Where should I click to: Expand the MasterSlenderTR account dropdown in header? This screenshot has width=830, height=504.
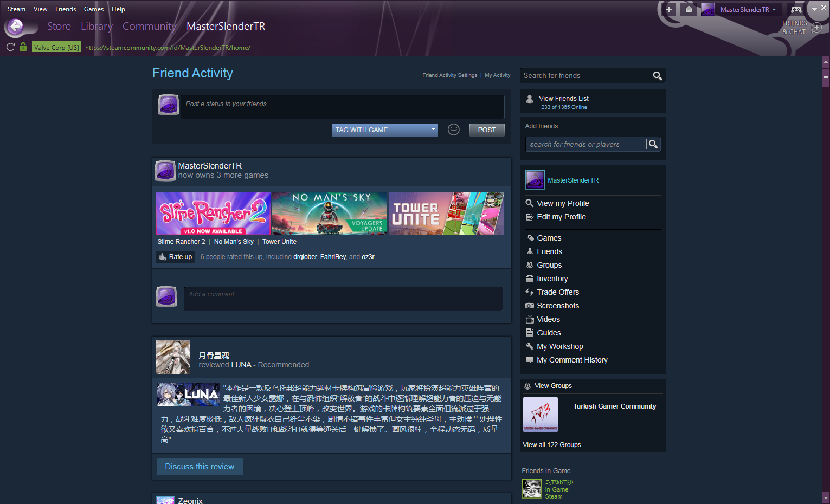tap(748, 9)
